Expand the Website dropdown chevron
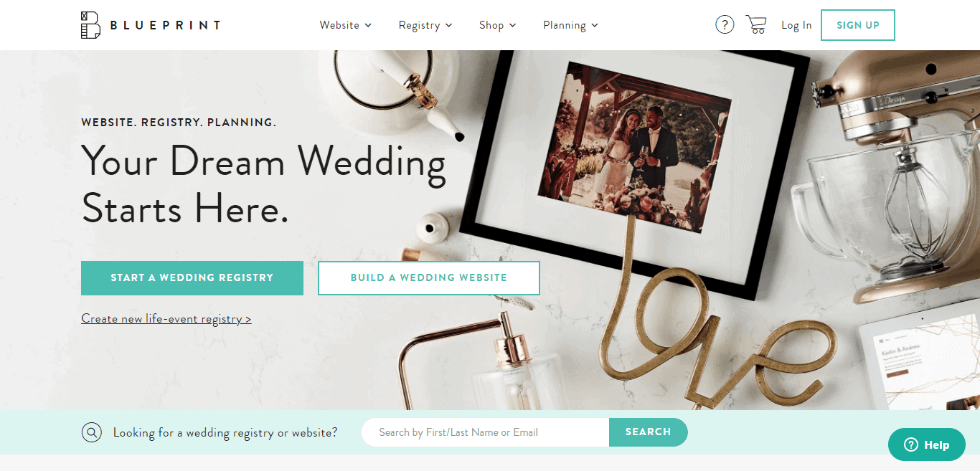The width and height of the screenshot is (980, 471). pyautogui.click(x=368, y=25)
